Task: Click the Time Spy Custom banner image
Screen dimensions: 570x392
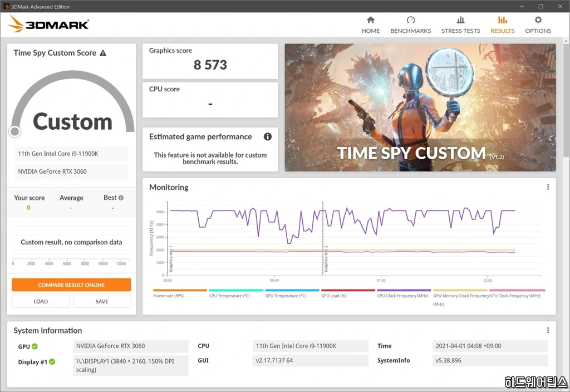Action: 420,107
